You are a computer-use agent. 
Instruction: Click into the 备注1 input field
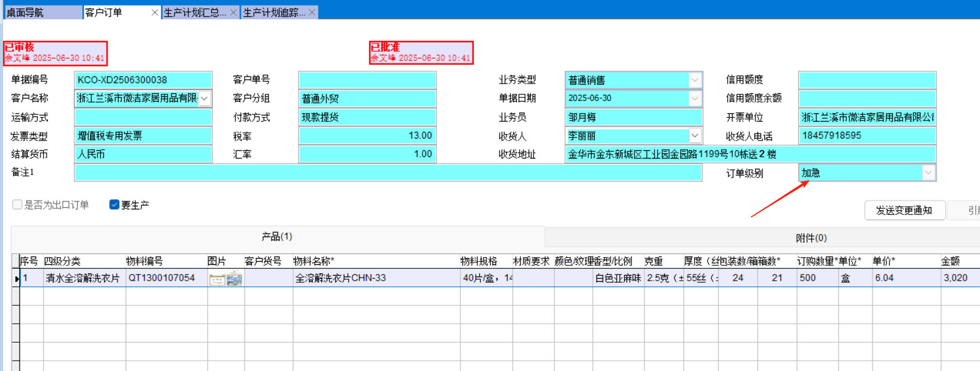388,173
